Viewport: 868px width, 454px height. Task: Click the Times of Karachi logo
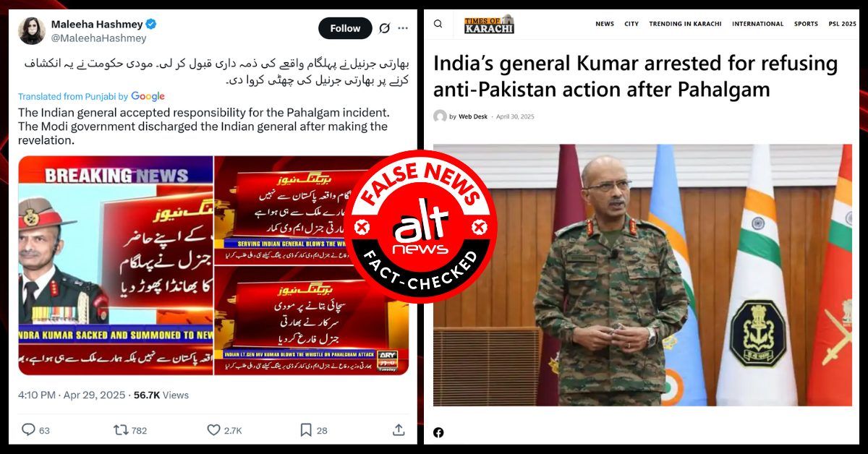489,24
